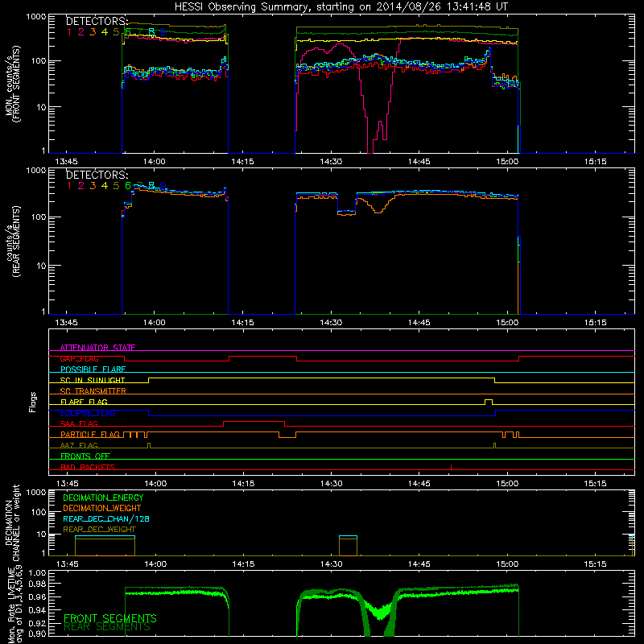This screenshot has width=644, height=644.
Task: Click the DECIMATION_WEIGHT legend entry
Action: 102,508
